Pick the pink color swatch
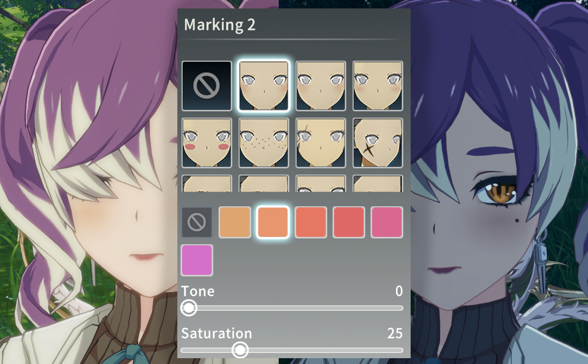The height and width of the screenshot is (364, 588). coord(386,222)
